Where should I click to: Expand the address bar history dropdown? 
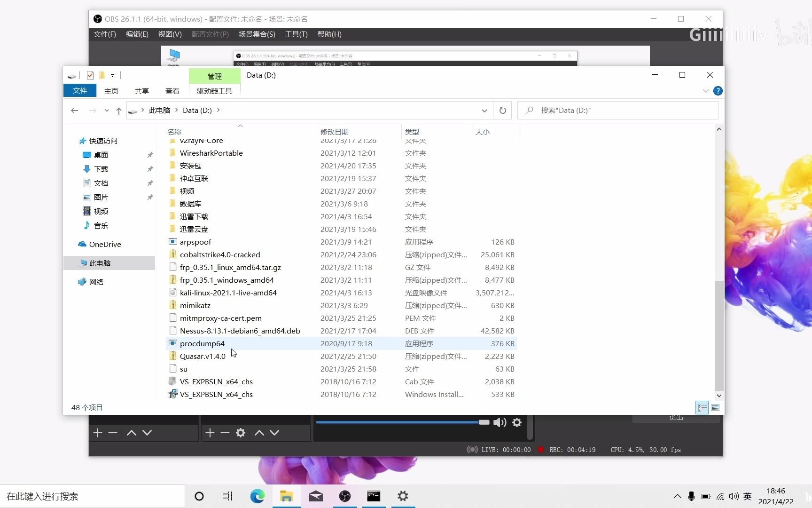[484, 111]
